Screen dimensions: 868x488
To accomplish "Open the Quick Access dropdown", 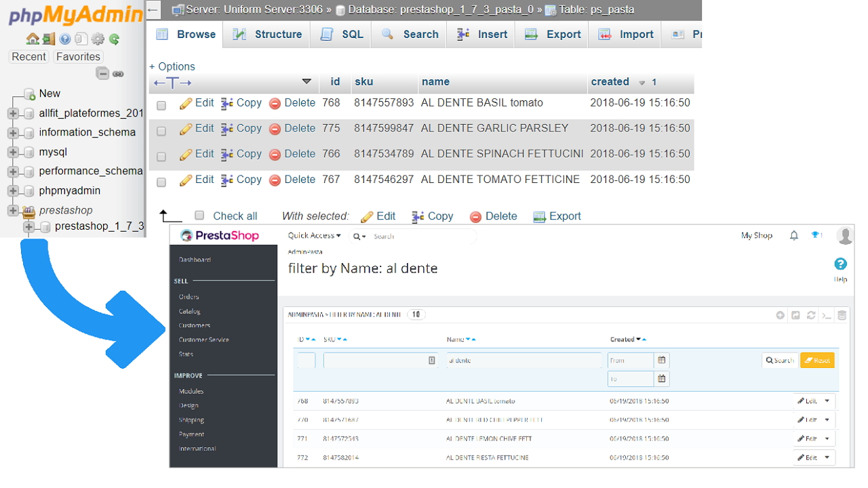I will [314, 236].
